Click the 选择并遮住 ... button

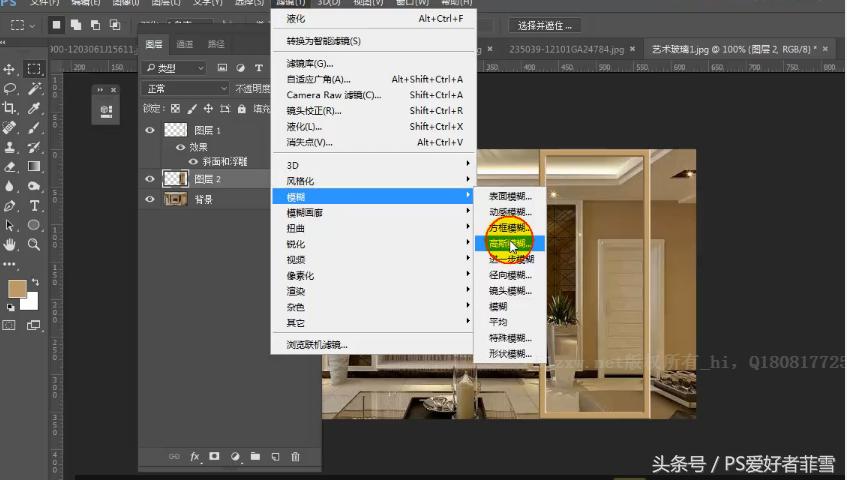pyautogui.click(x=545, y=25)
